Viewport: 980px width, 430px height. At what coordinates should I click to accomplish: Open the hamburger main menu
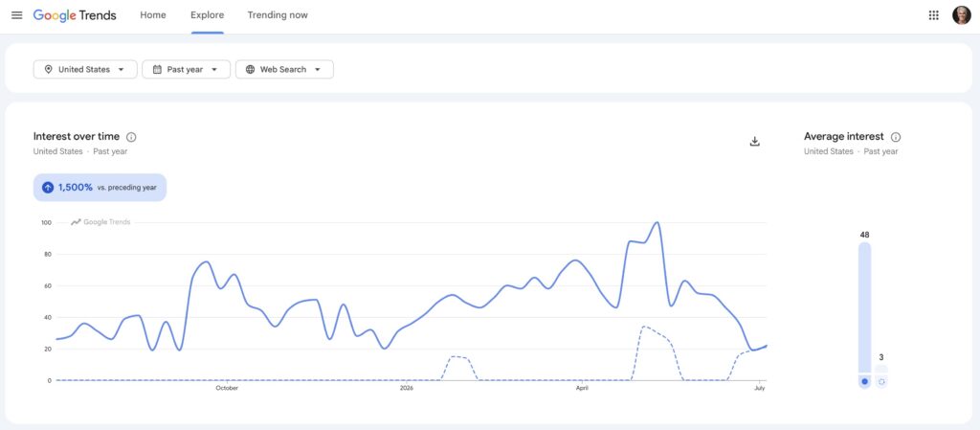pyautogui.click(x=17, y=15)
